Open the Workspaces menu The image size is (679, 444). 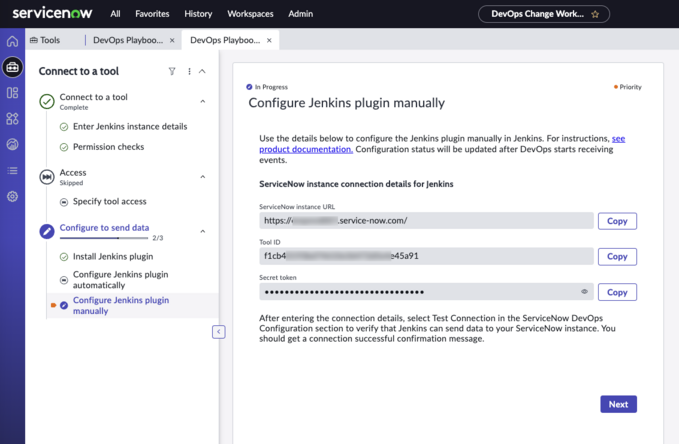(x=250, y=14)
